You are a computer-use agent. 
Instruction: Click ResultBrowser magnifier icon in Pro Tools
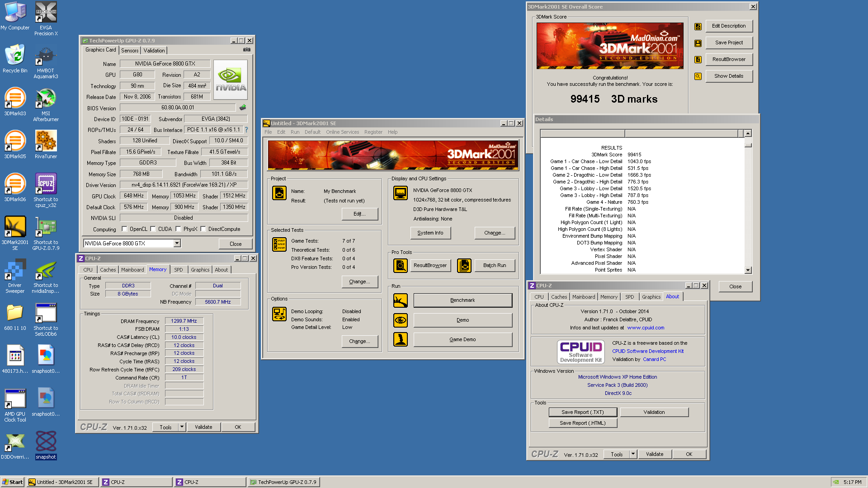[x=401, y=266]
